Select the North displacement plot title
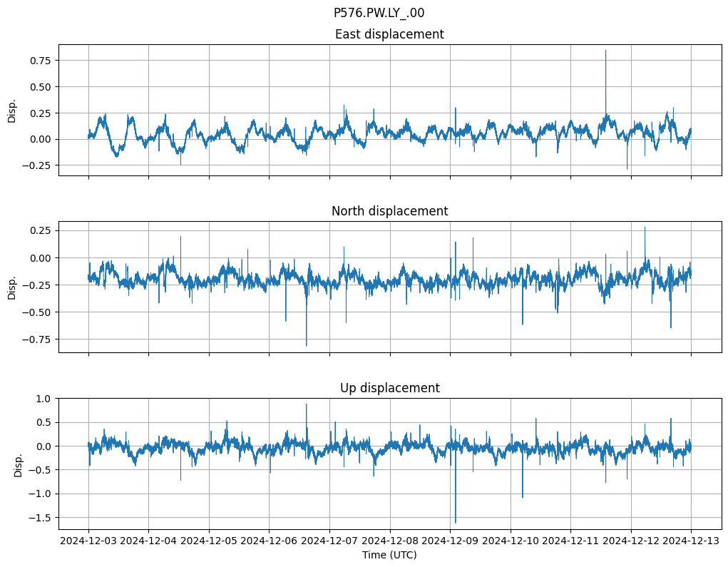This screenshot has height=567, width=728. (x=389, y=211)
